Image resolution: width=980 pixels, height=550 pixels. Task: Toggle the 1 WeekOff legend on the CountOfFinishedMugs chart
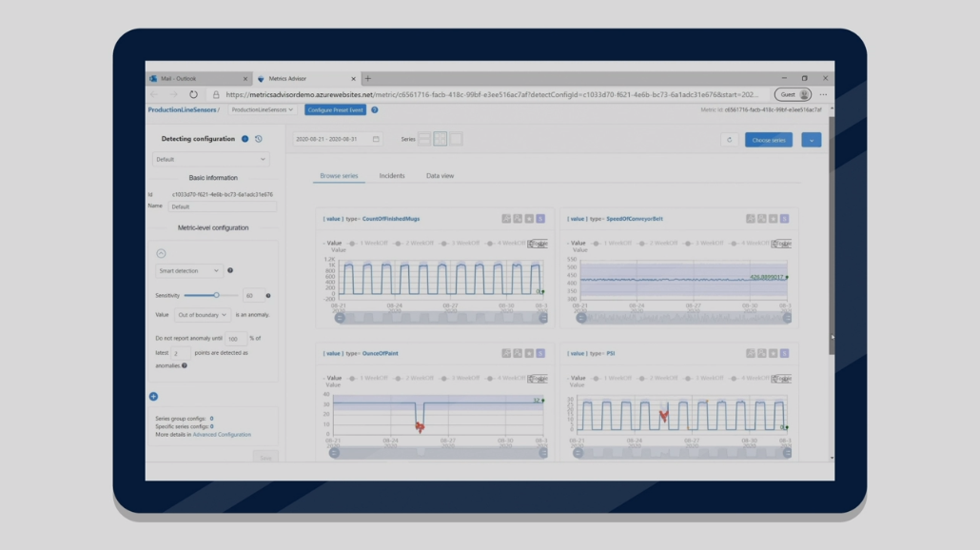point(366,244)
